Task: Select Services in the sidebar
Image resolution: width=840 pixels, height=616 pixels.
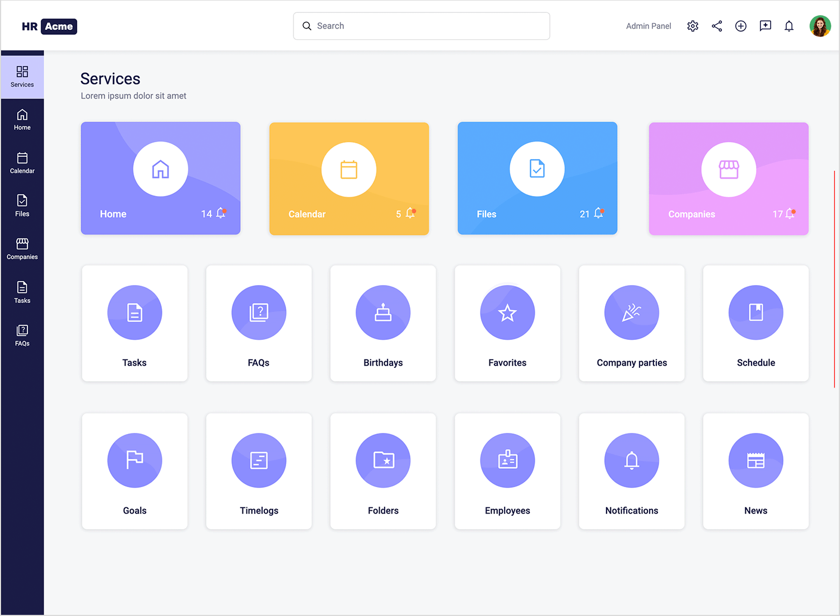Action: (22, 77)
